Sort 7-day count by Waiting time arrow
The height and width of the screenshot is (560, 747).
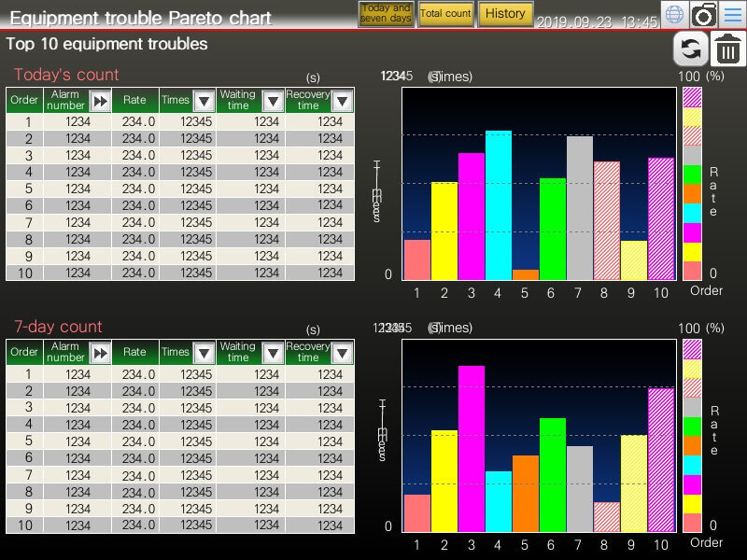(273, 353)
